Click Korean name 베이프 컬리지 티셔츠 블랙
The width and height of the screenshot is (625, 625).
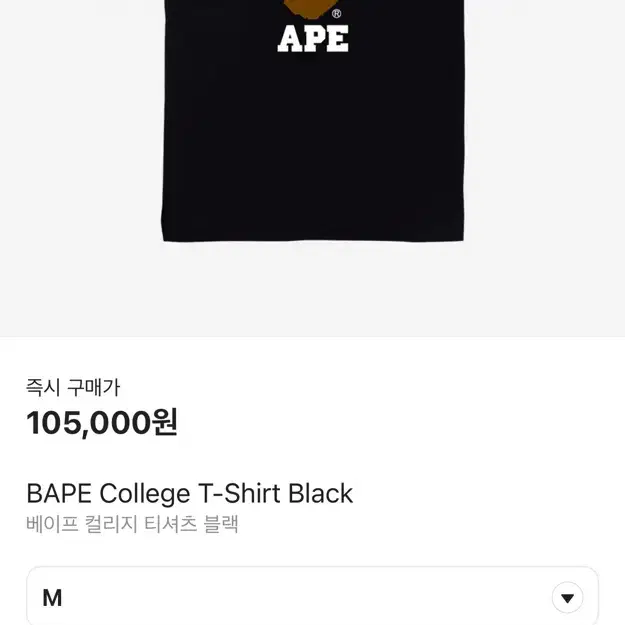click(132, 524)
